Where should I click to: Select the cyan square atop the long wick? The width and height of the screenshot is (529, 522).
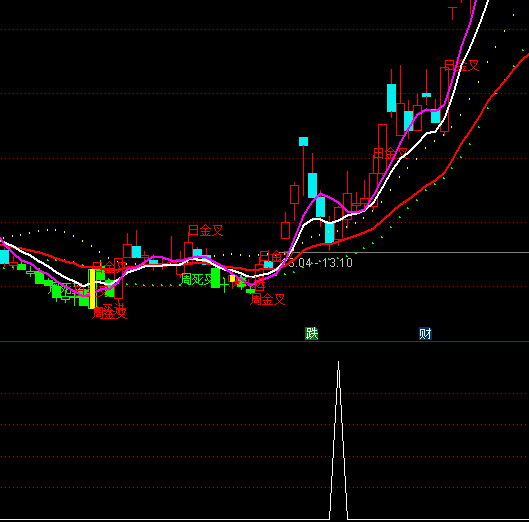303,141
